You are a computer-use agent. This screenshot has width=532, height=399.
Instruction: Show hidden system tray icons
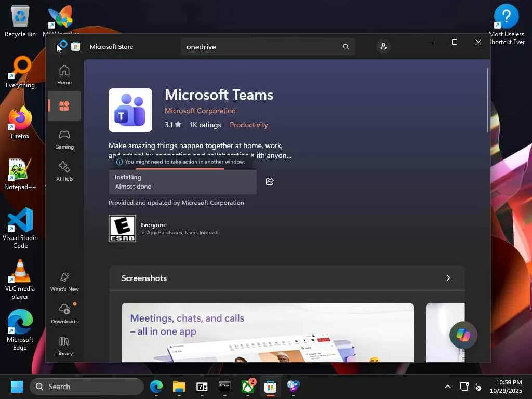tap(448, 387)
